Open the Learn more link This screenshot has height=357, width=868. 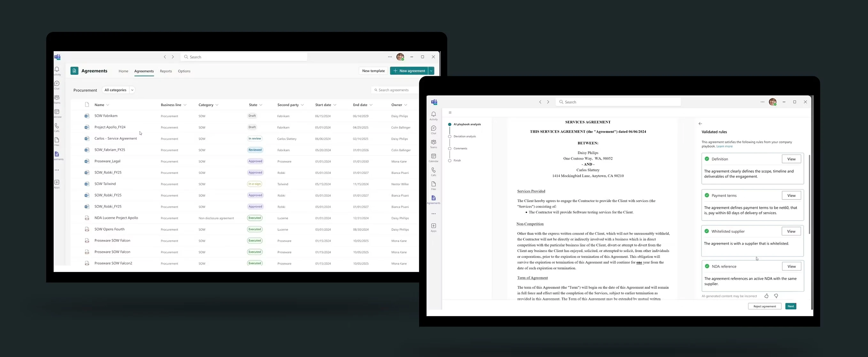pyautogui.click(x=725, y=147)
